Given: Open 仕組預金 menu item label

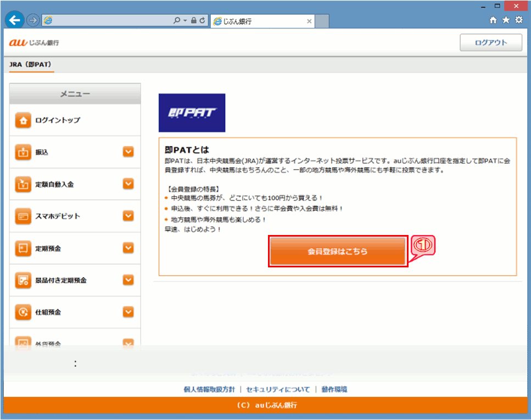Looking at the screenshot, I should pyautogui.click(x=48, y=312).
